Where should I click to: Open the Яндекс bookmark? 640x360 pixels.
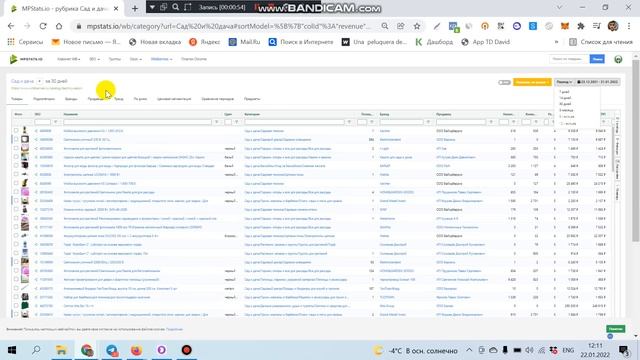[204, 42]
